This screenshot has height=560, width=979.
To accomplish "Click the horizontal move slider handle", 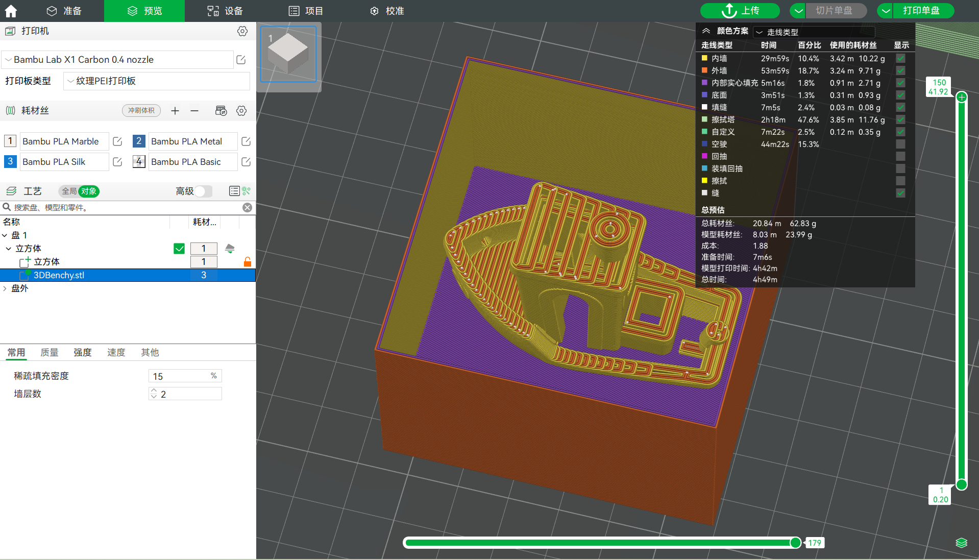I will click(795, 543).
